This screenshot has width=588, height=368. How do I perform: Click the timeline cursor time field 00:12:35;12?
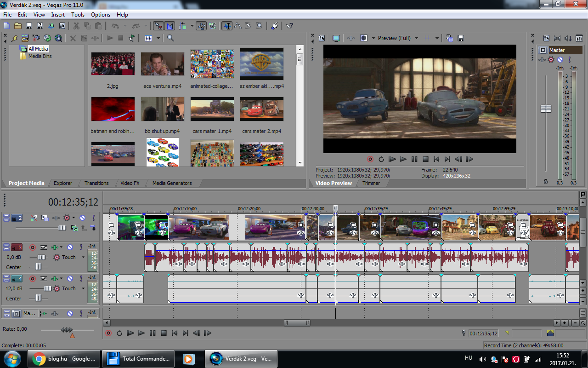483,333
